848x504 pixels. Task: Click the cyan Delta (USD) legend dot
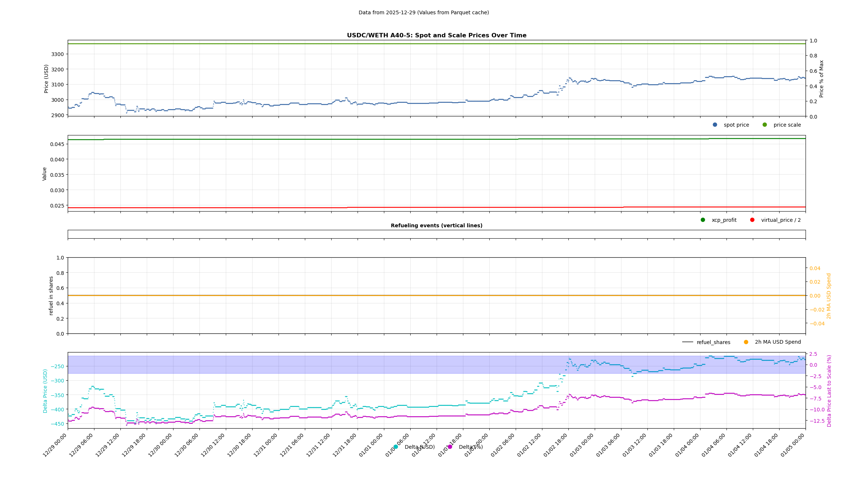click(x=396, y=447)
